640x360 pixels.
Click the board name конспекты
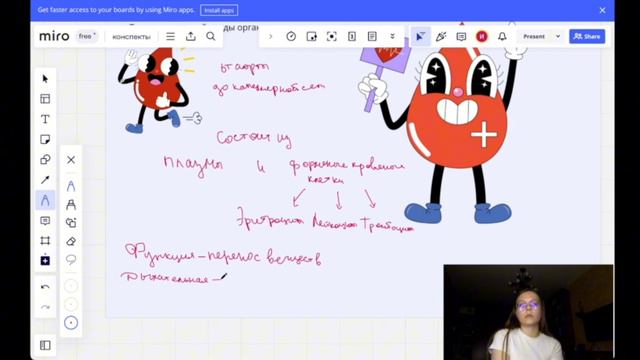click(x=131, y=37)
